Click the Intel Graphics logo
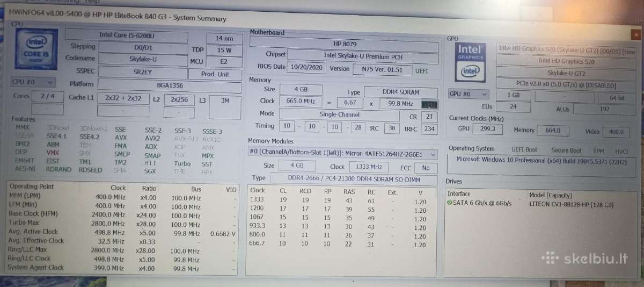This screenshot has height=287, width=644. pos(471,61)
